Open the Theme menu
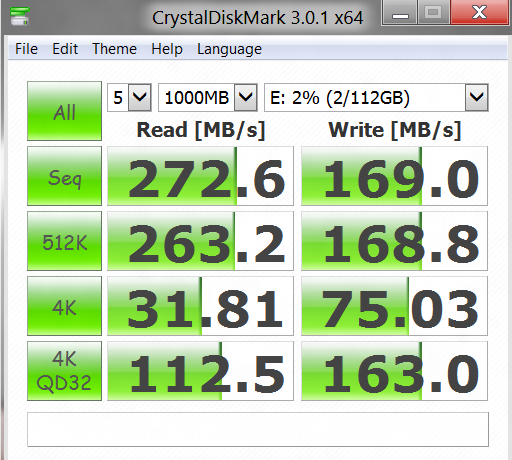 (114, 49)
